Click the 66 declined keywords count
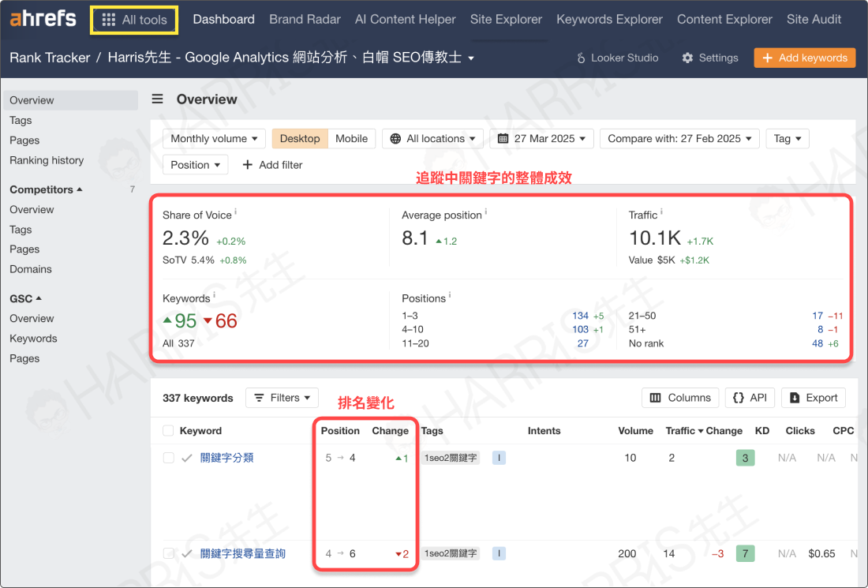The height and width of the screenshot is (588, 868). [x=220, y=320]
